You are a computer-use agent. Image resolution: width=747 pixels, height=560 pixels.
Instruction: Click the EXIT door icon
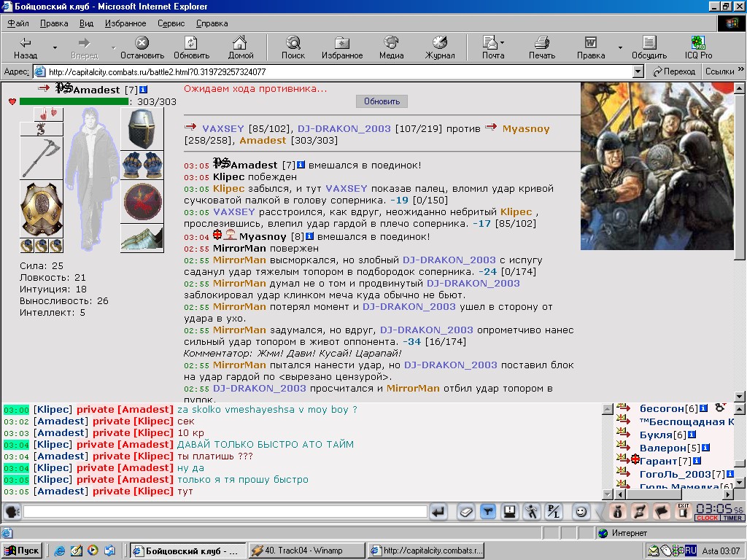(x=684, y=512)
